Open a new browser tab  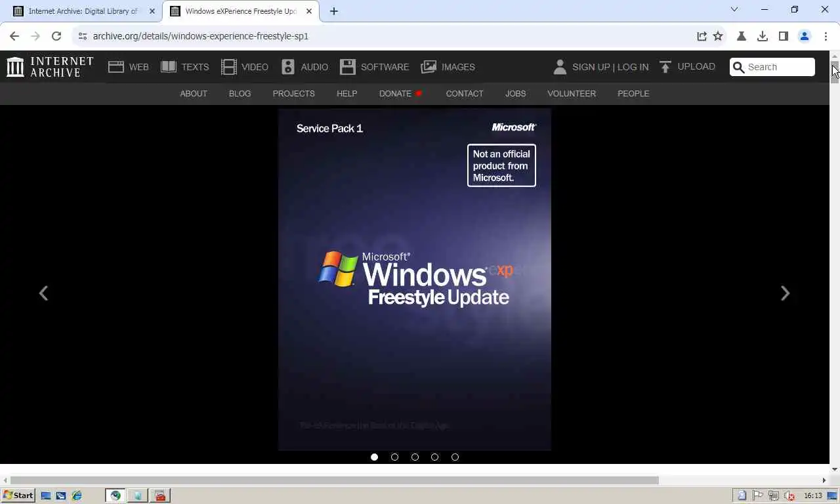[334, 11]
